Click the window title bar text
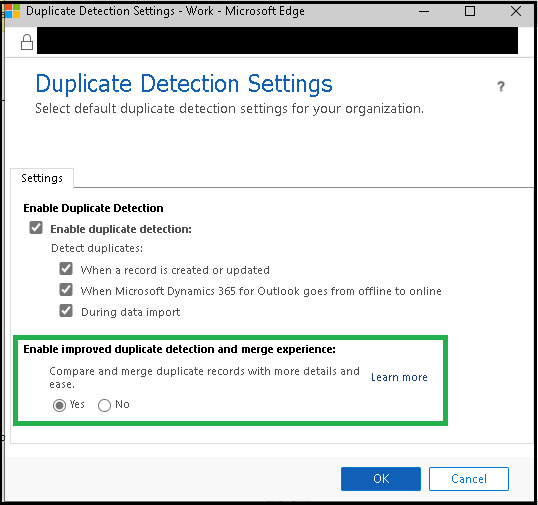The image size is (538, 505). point(165,11)
